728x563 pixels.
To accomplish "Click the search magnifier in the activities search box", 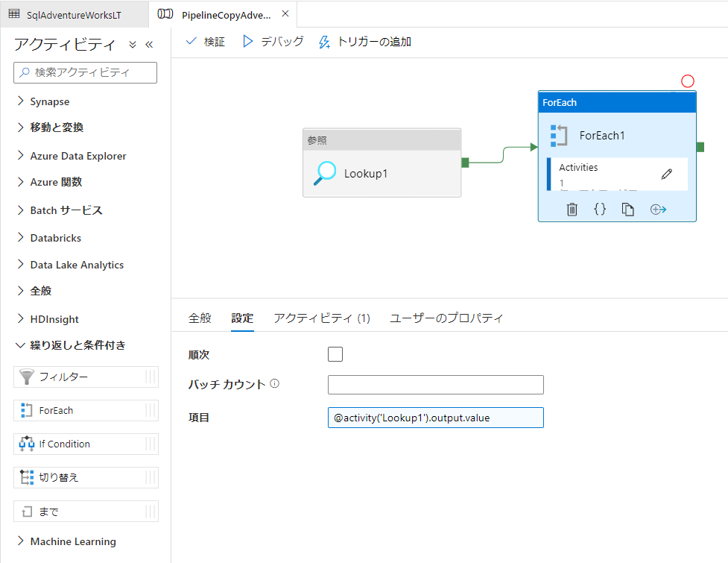I will (x=25, y=72).
